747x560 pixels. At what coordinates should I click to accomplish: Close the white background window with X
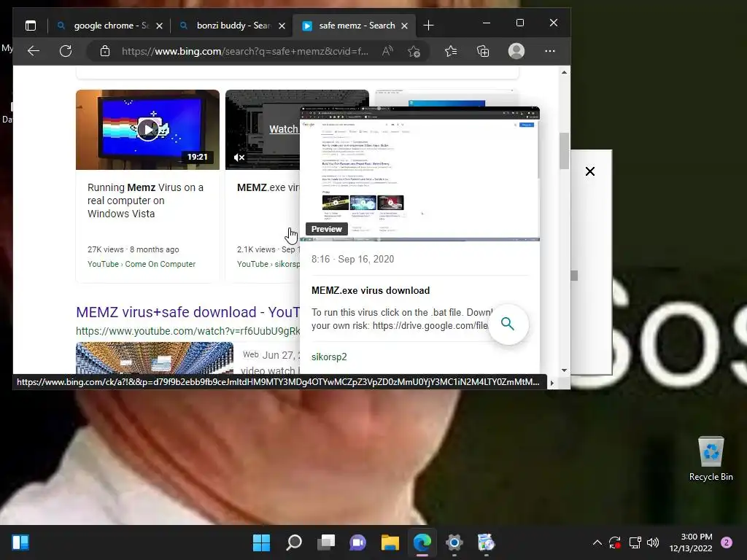click(589, 171)
